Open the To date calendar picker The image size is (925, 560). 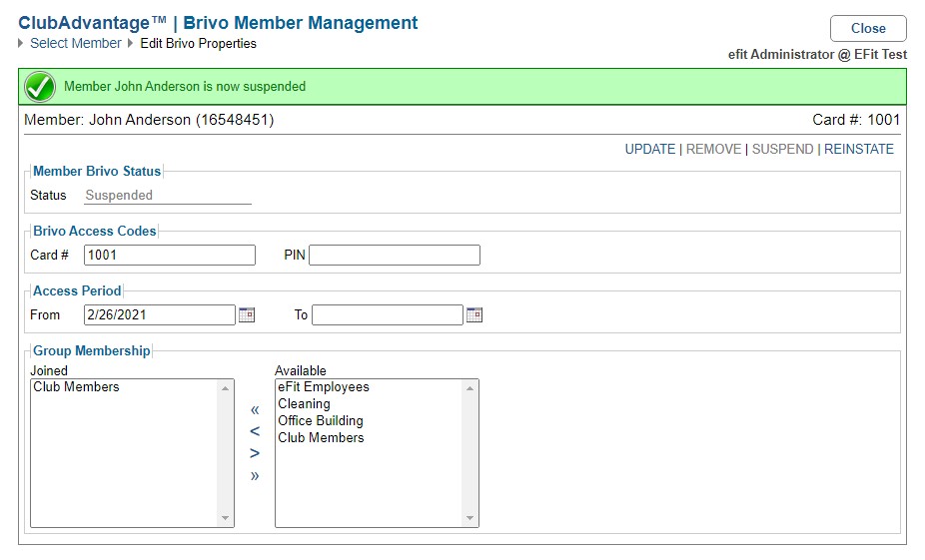[474, 314]
